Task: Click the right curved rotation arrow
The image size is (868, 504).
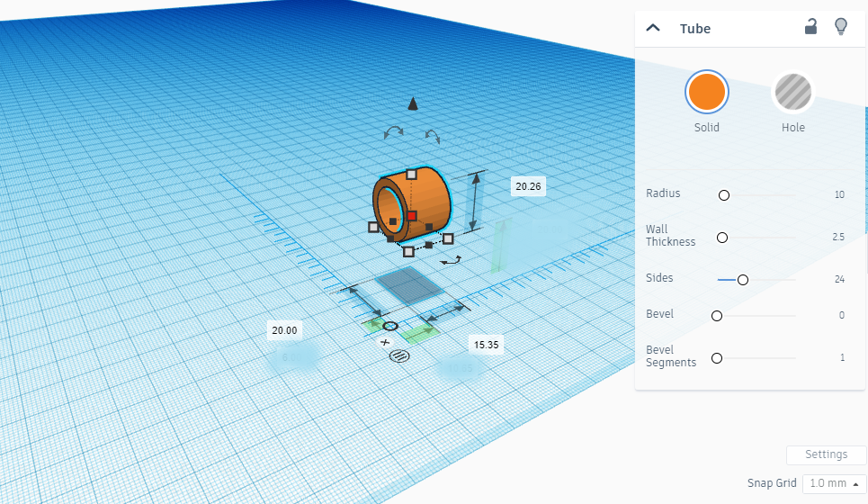Action: coord(433,136)
